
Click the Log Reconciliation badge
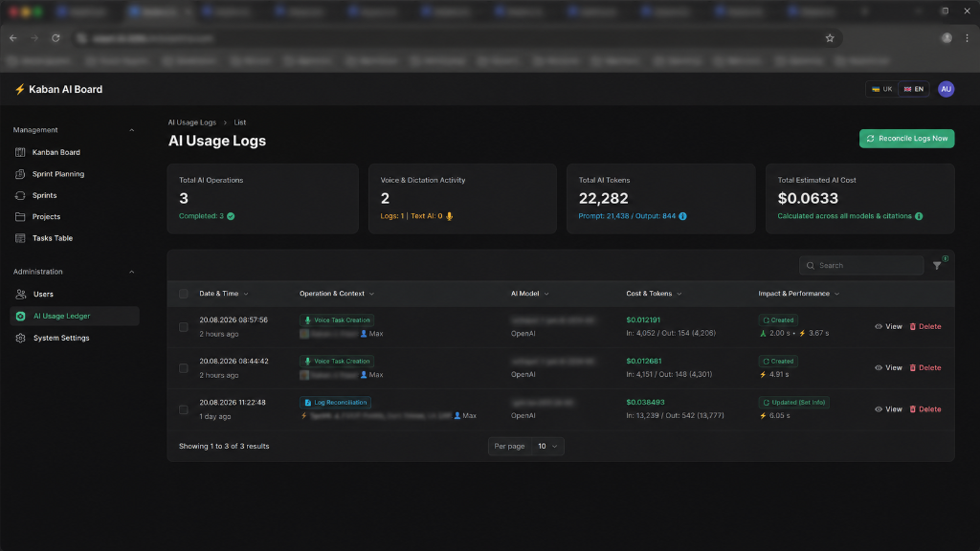click(x=336, y=403)
